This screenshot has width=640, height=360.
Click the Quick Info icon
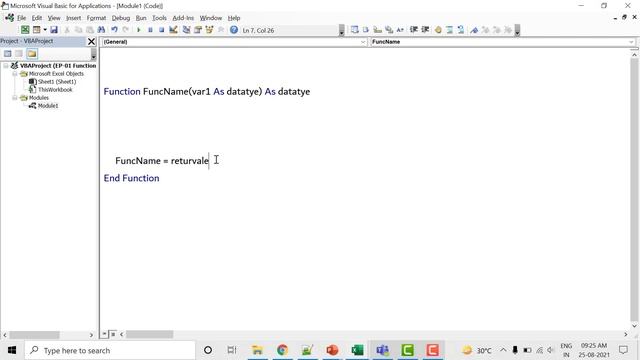point(378,30)
